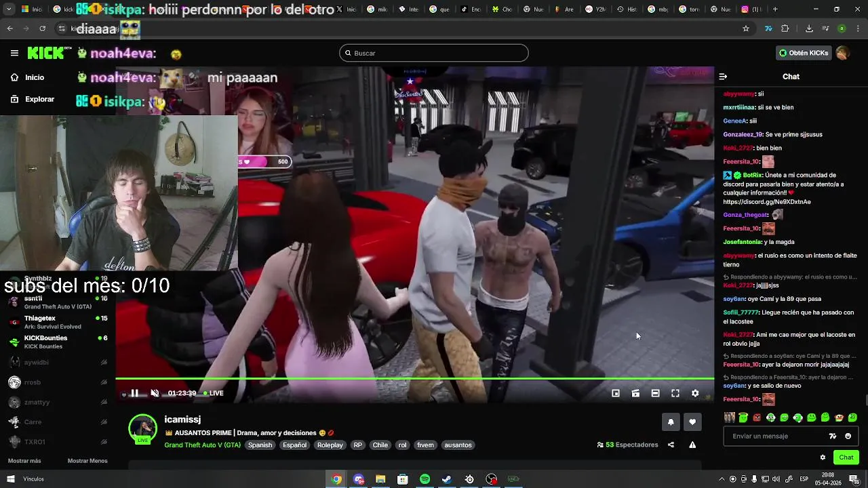This screenshot has height=488, width=868.
Task: Click the Obtén KICKs button
Action: click(804, 53)
